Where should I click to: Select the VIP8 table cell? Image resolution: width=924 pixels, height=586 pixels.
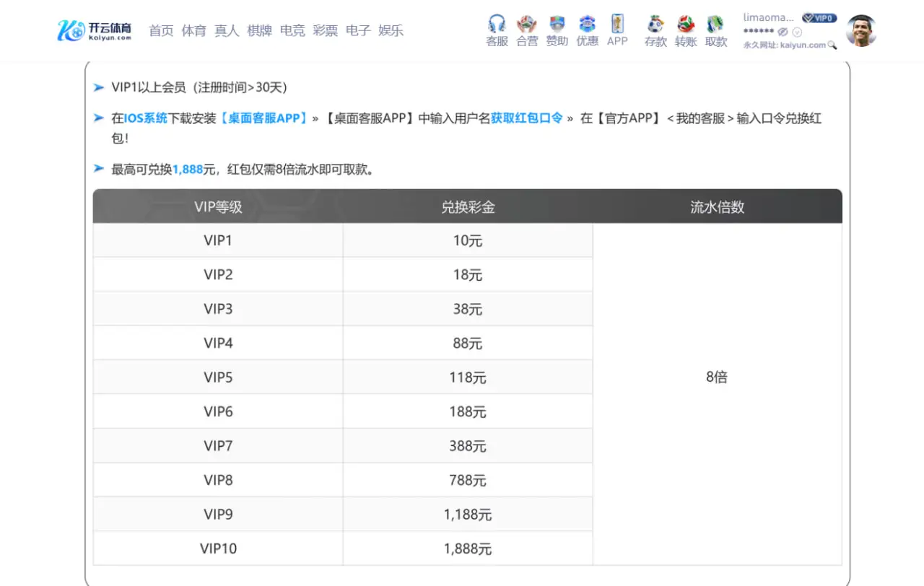click(218, 480)
